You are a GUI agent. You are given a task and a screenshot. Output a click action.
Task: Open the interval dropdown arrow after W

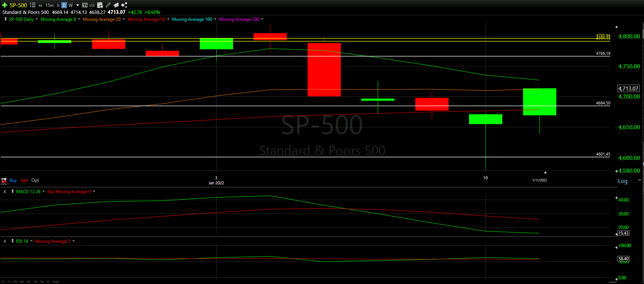(x=77, y=5)
